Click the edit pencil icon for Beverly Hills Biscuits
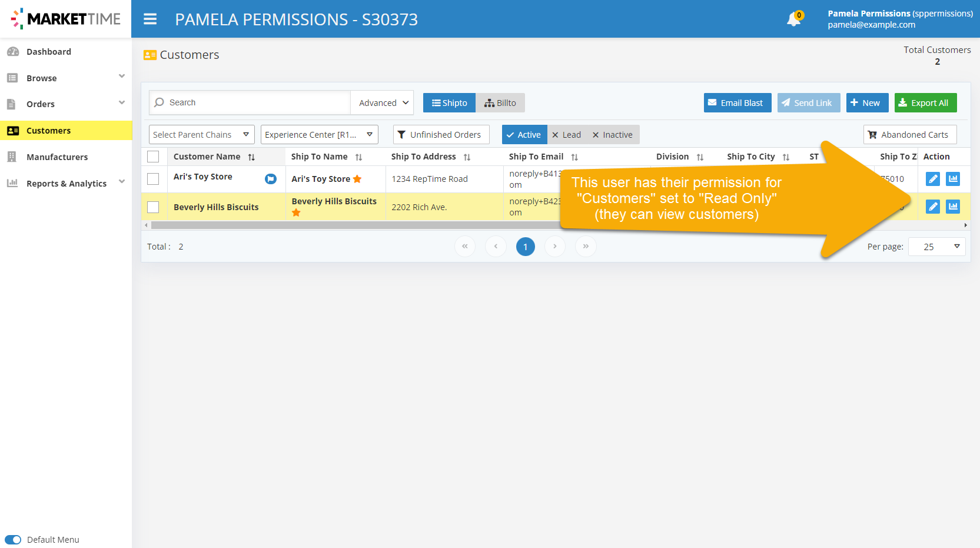Image resolution: width=980 pixels, height=548 pixels. pyautogui.click(x=932, y=207)
